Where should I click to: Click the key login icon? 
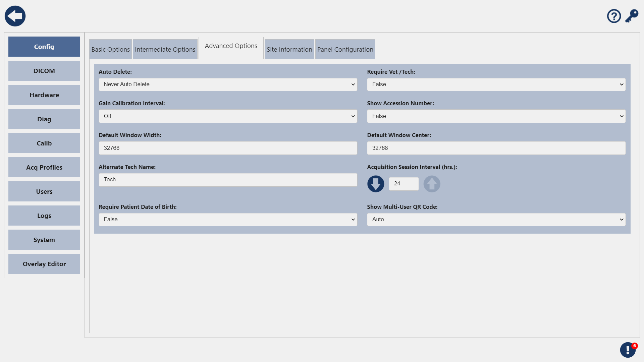(632, 16)
